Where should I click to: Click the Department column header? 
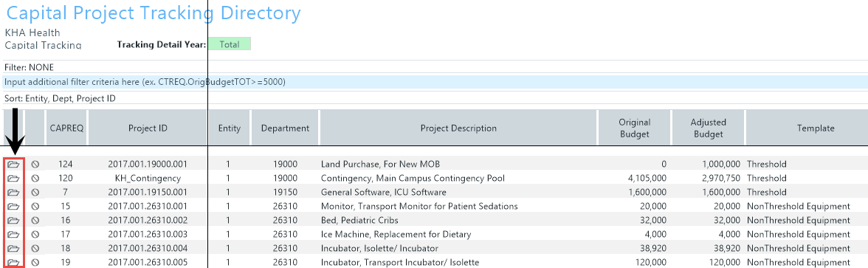point(285,128)
